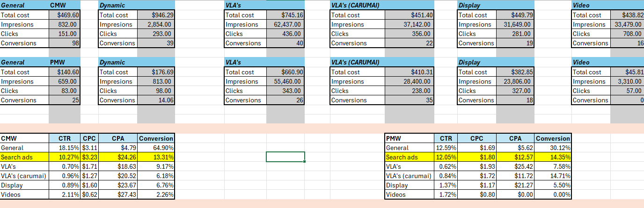Select the $24.26 CPA cell
Screen dimensions: 644x208
point(118,157)
